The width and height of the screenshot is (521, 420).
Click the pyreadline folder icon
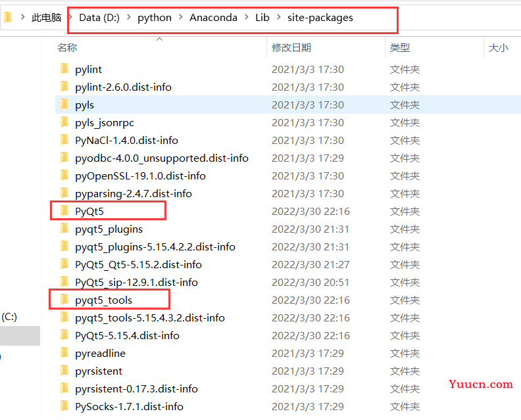pos(64,353)
